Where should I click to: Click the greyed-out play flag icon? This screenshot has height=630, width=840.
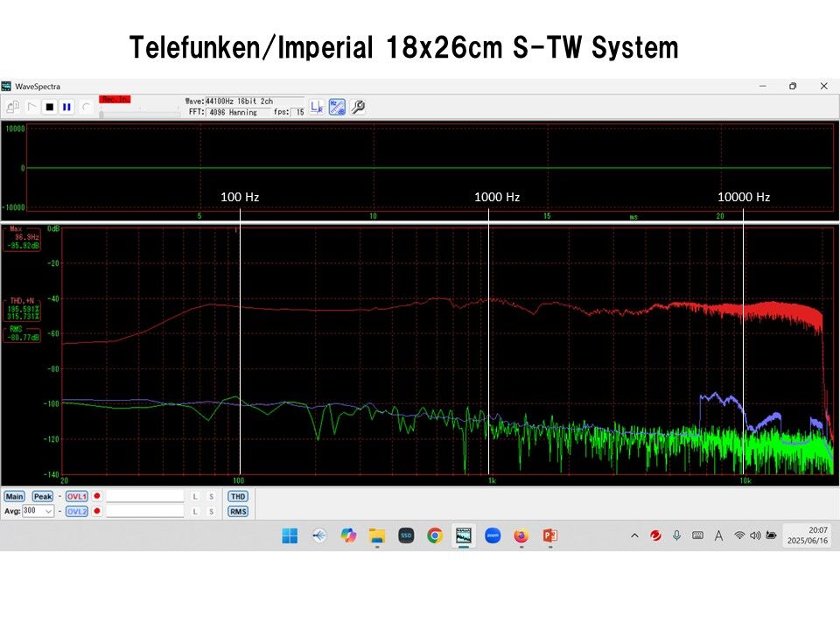(32, 107)
